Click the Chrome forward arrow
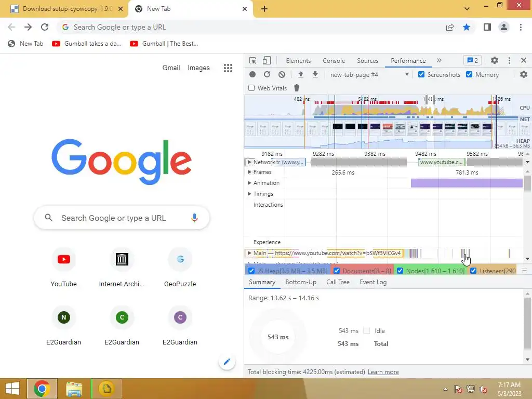The width and height of the screenshot is (532, 399). (28, 27)
